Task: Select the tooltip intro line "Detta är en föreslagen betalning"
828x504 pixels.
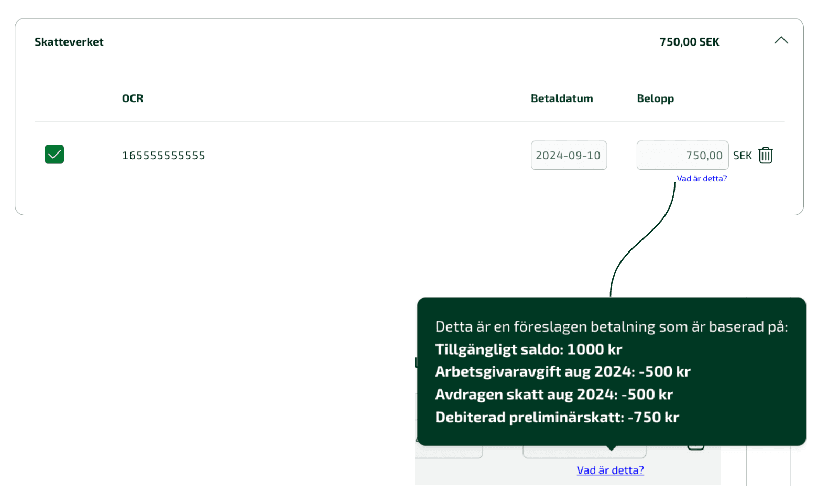Action: tap(612, 327)
